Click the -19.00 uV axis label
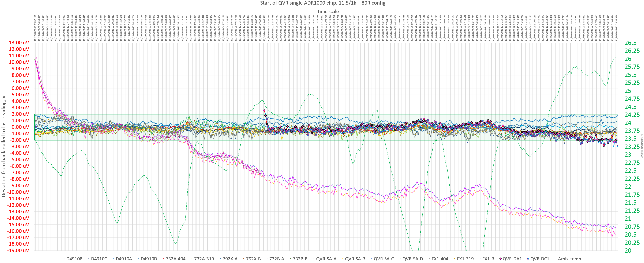Image resolution: width=644 pixels, height=263 pixels. tap(18, 251)
